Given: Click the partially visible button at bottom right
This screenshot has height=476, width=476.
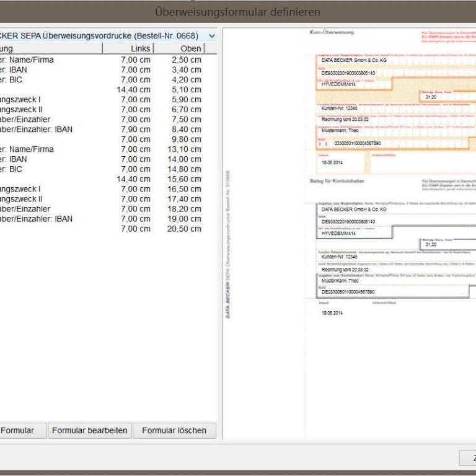Looking at the screenshot, I should 468,458.
